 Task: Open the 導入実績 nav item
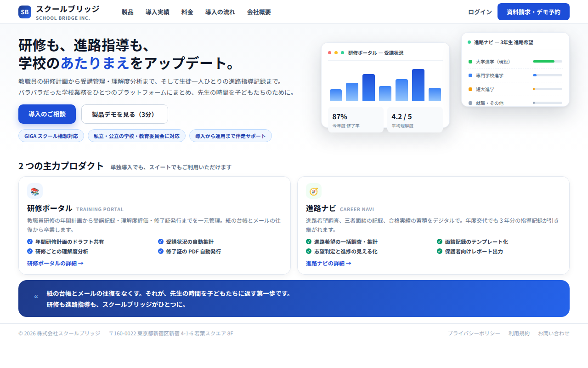click(158, 12)
